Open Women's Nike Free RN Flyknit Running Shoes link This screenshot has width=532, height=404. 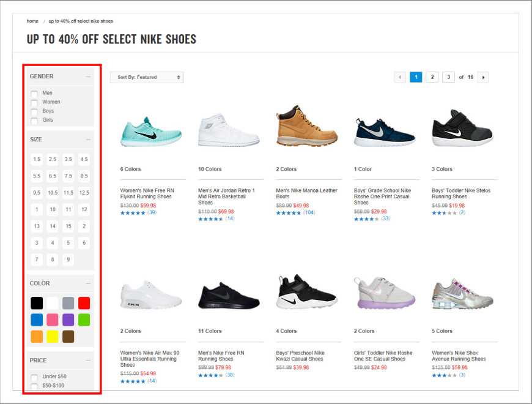(147, 193)
